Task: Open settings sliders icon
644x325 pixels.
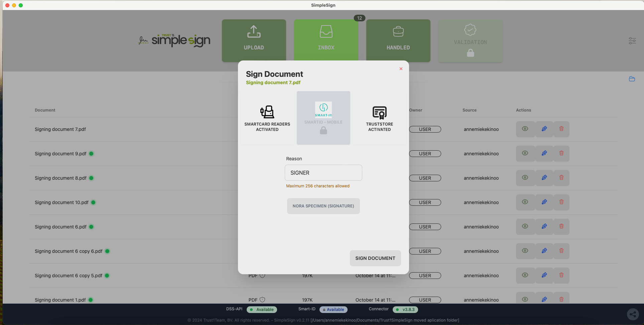Action: coord(632,41)
